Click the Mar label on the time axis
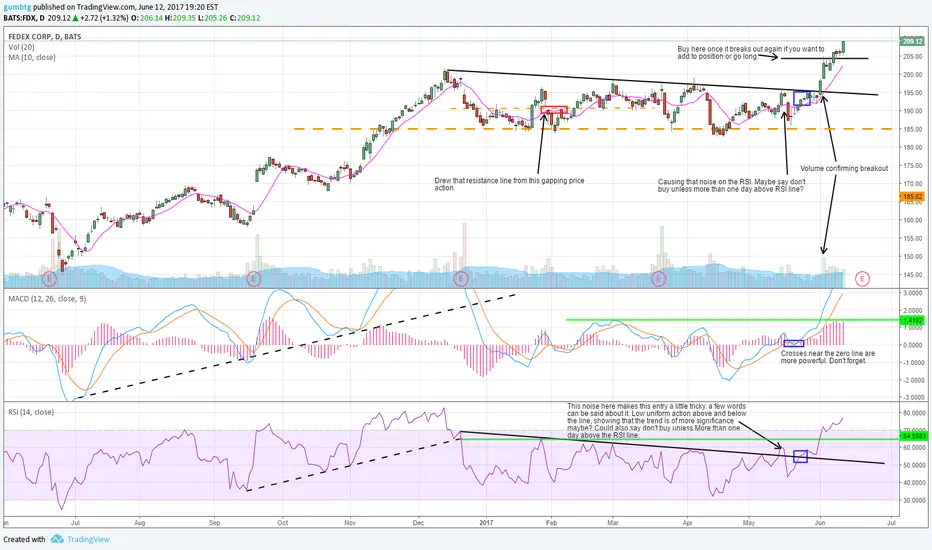 [x=613, y=523]
